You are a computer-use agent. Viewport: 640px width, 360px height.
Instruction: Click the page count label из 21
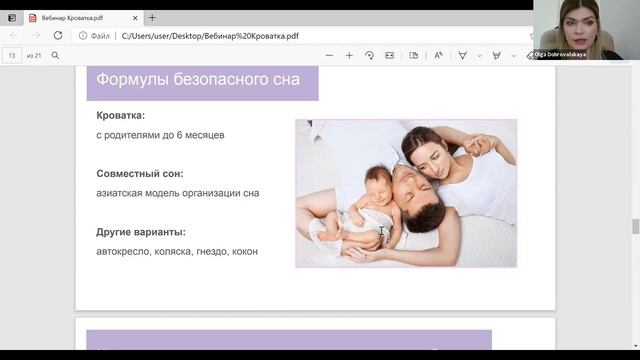point(34,56)
